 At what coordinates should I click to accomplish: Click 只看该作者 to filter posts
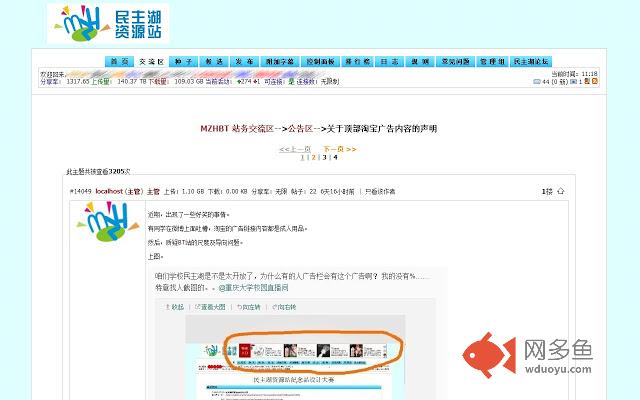coord(380,191)
